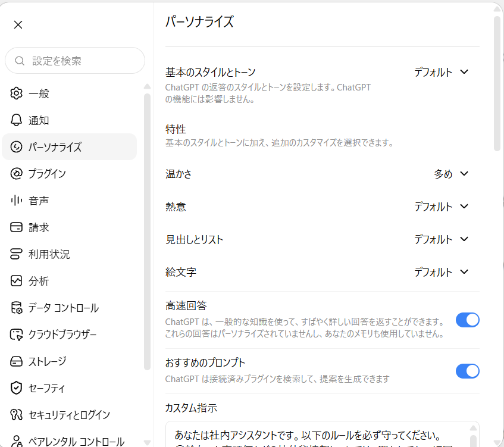The image size is (504, 447).
Task: Open データ コントロール settings
Action: click(x=69, y=308)
